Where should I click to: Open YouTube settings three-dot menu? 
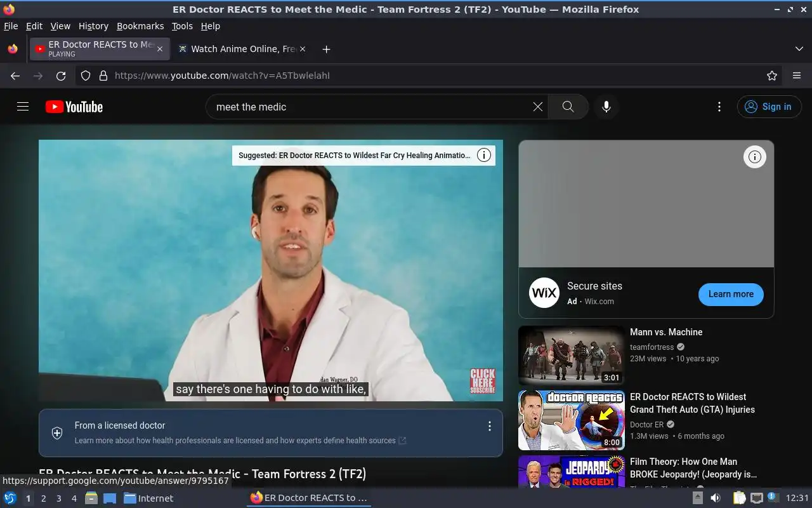click(x=719, y=107)
